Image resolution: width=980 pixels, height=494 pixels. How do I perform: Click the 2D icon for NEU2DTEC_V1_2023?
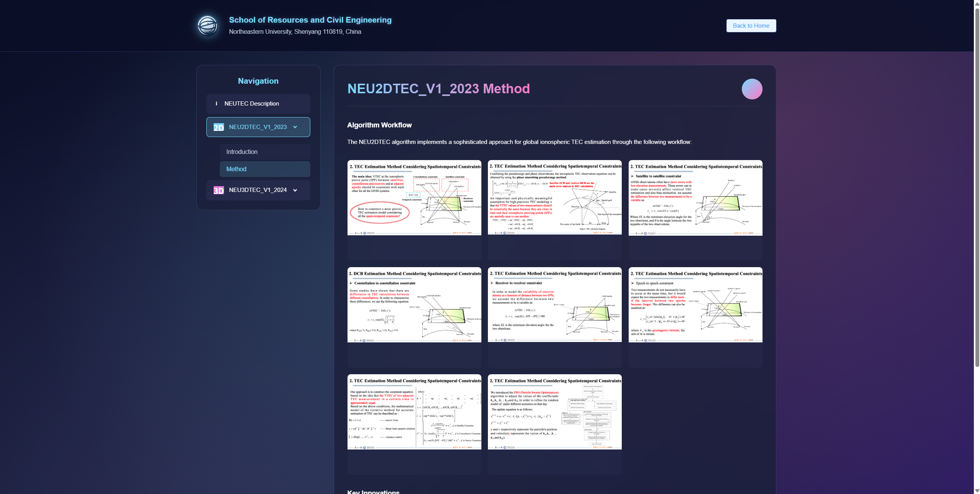click(x=219, y=127)
